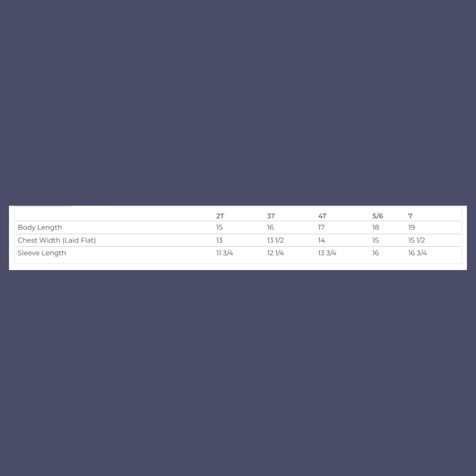Select size 7 chest width 15 1/2

click(x=416, y=240)
